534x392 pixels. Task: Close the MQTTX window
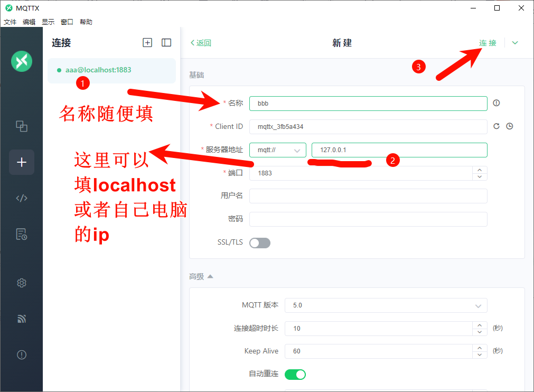[521, 8]
